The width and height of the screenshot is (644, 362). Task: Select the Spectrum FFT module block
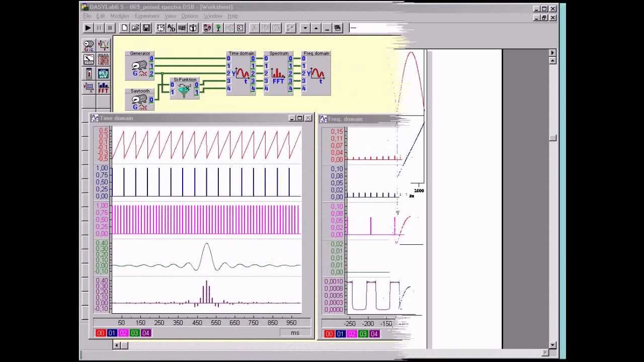tap(279, 73)
